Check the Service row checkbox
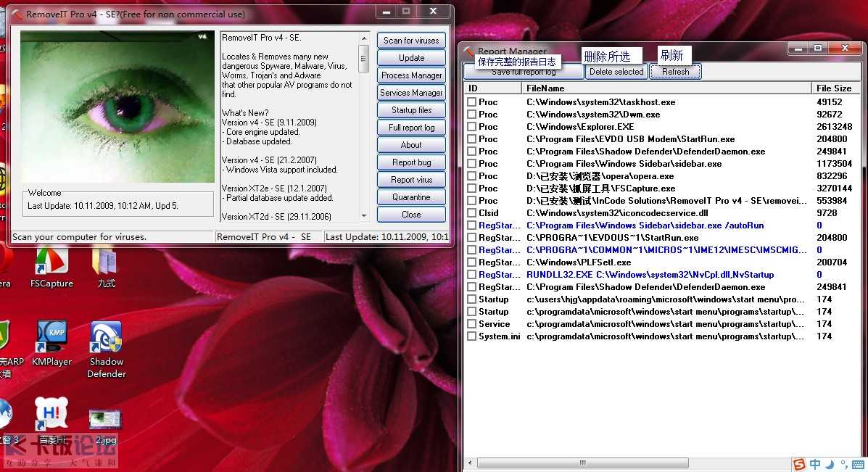 471,323
